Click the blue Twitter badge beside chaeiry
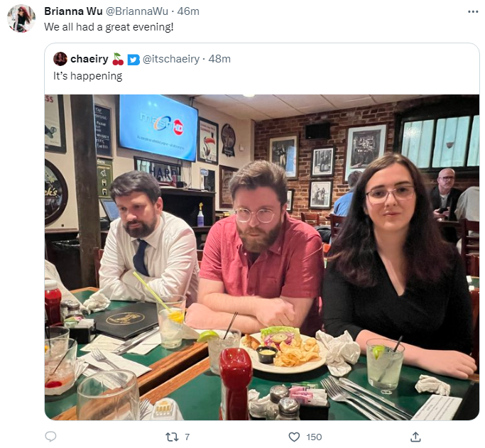 click(133, 60)
